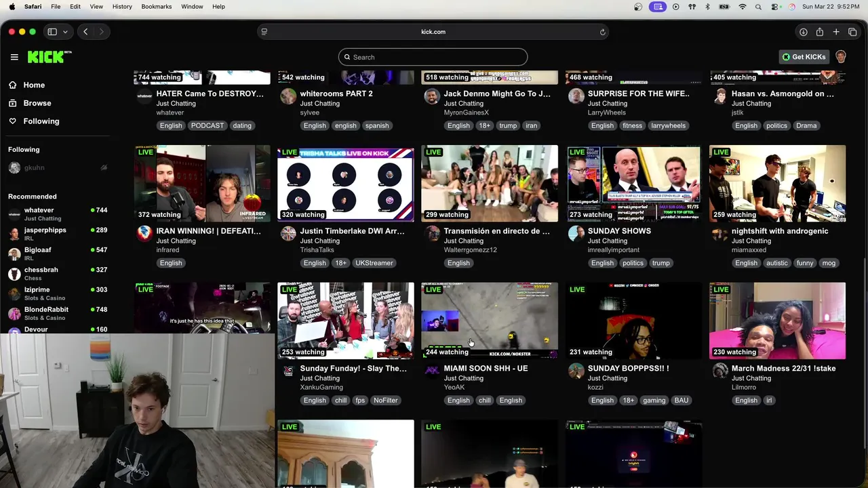Click the Wi-Fi icon in menu bar
Viewport: 868px width, 488px height.
[742, 7]
